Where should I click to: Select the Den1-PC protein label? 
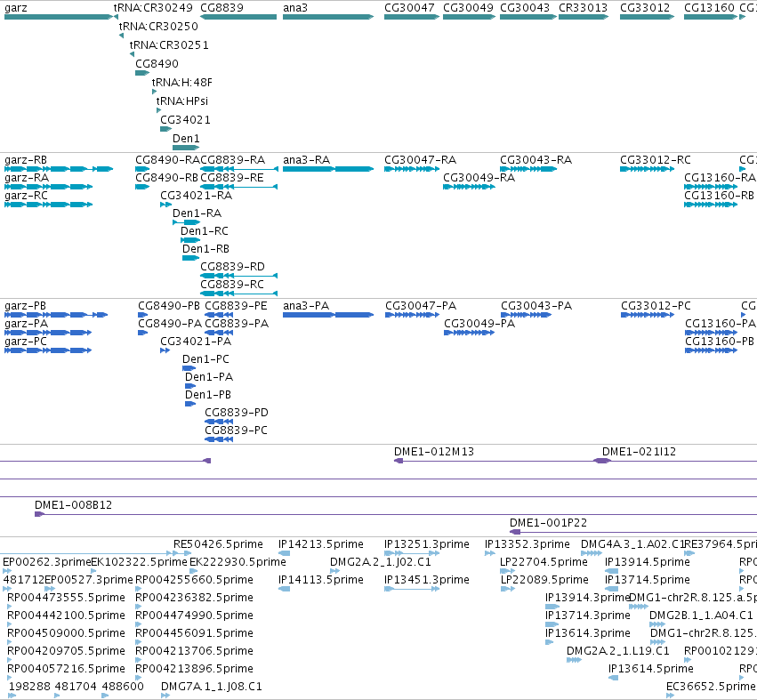tap(205, 359)
